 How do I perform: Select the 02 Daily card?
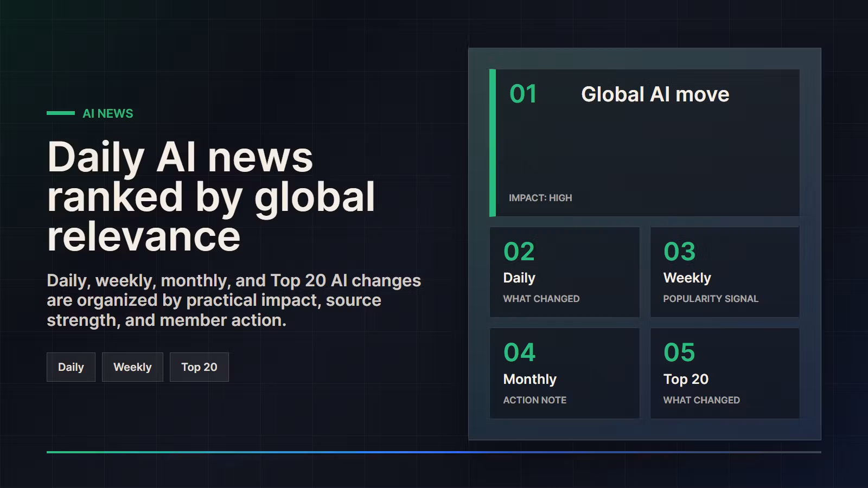(x=564, y=272)
